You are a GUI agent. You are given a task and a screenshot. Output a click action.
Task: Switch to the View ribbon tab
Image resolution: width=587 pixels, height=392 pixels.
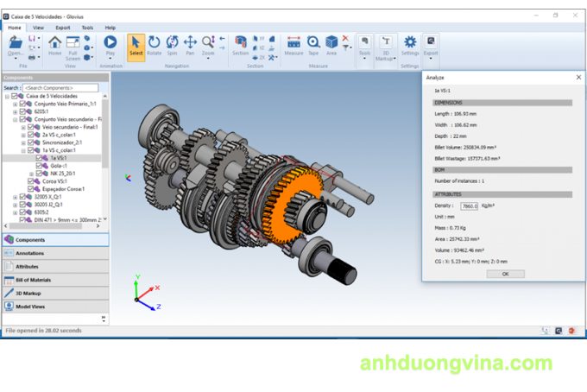38,27
